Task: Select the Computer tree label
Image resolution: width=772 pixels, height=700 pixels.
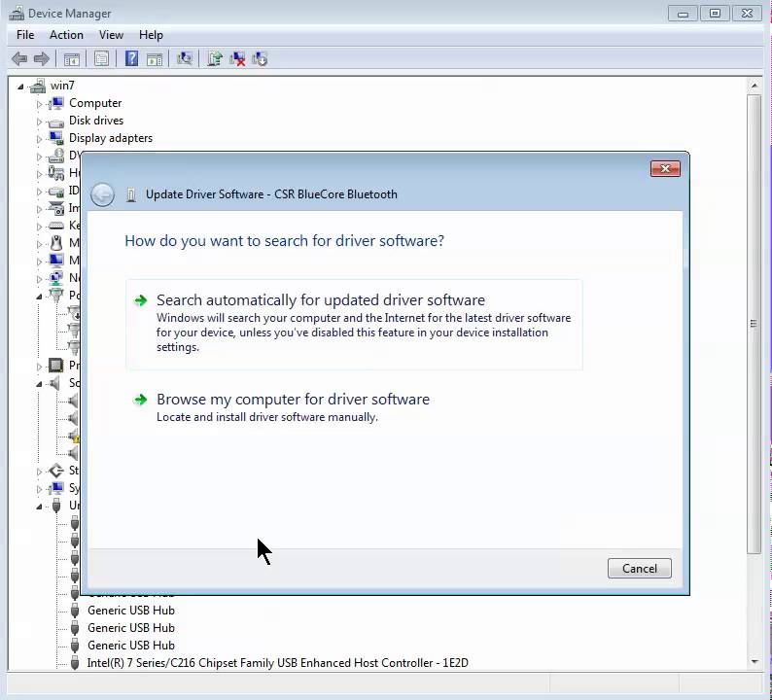Action: click(x=95, y=103)
